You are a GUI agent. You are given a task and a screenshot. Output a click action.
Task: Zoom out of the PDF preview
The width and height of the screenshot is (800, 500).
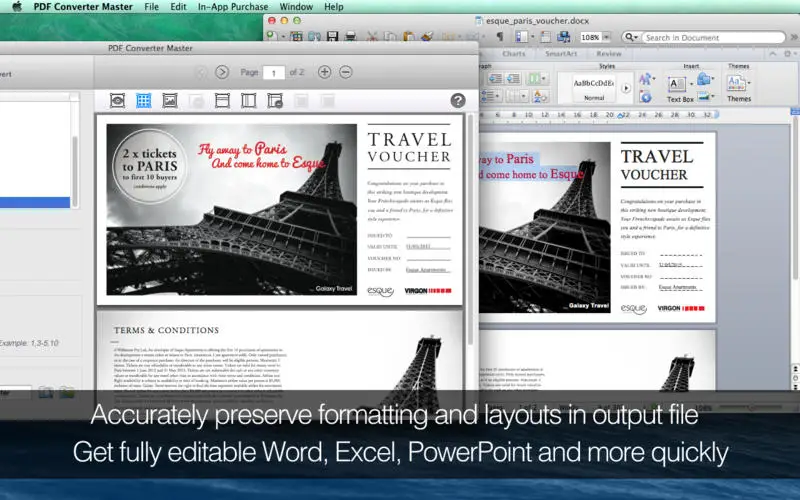coord(345,72)
